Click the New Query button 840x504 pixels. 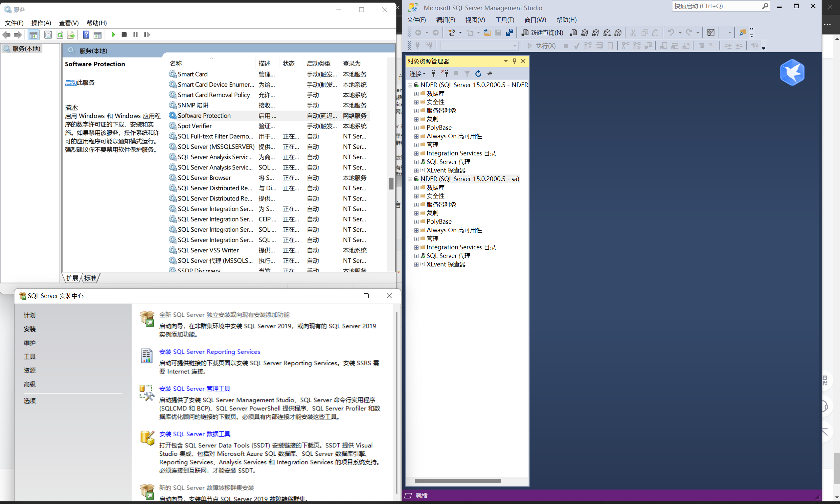[x=542, y=33]
